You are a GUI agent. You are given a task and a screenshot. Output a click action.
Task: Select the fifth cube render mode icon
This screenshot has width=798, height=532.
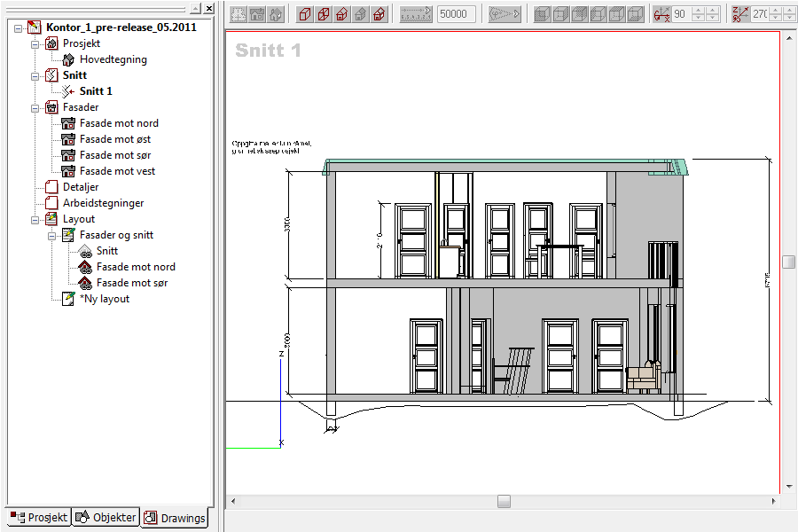pyautogui.click(x=617, y=14)
